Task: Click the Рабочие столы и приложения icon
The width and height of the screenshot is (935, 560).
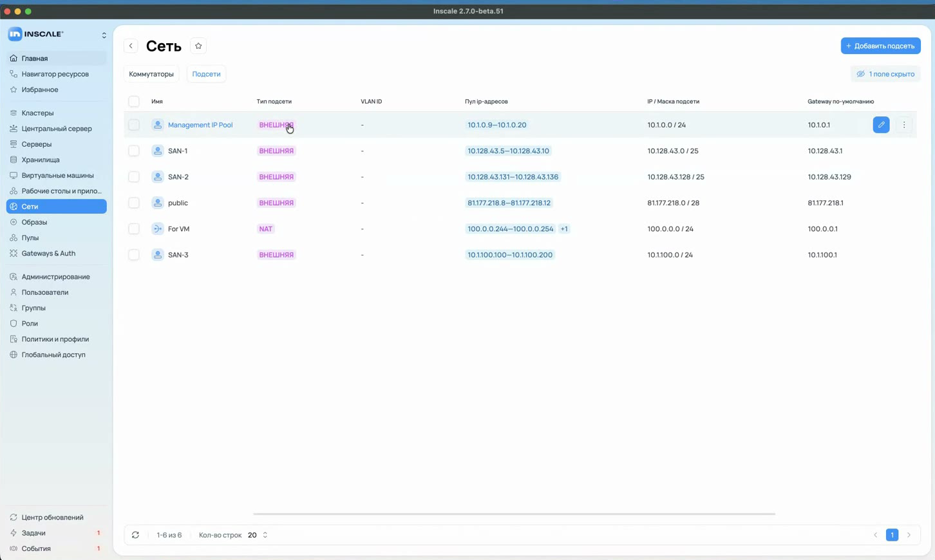Action: (14, 191)
